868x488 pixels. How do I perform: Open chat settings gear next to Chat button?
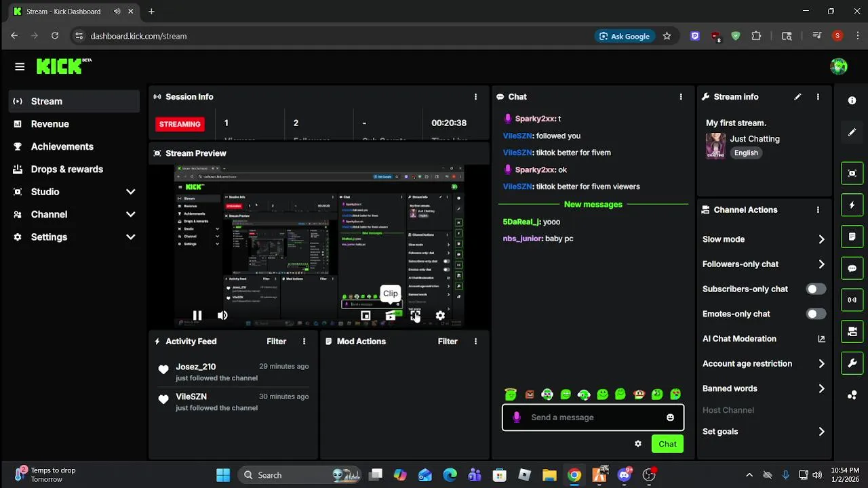click(x=638, y=444)
